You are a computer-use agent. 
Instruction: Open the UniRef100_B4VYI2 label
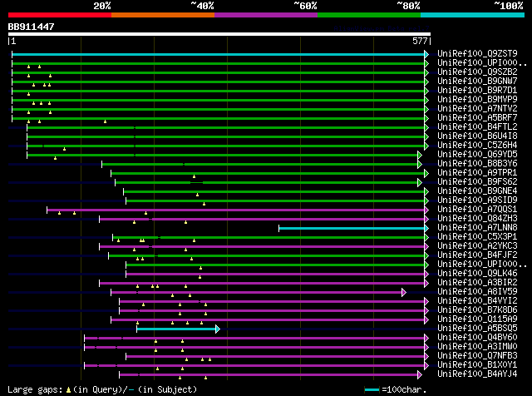pyautogui.click(x=477, y=301)
